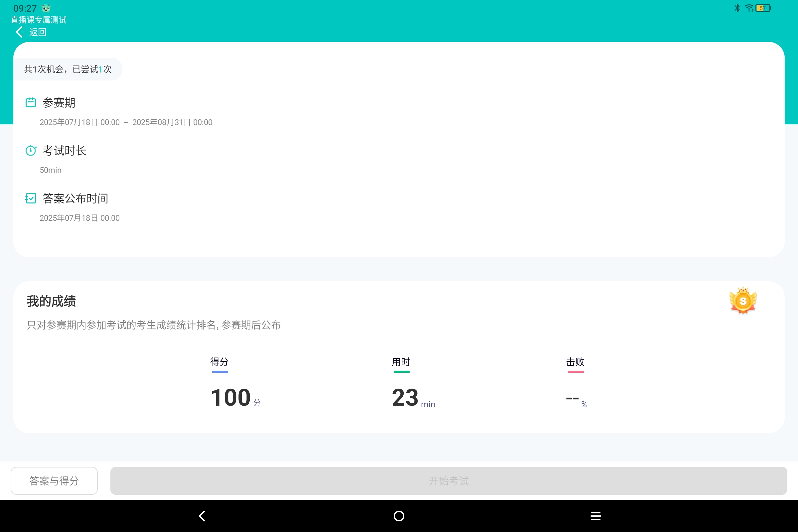The width and height of the screenshot is (798, 532).
Task: Click the 23 min time value
Action: 413,397
